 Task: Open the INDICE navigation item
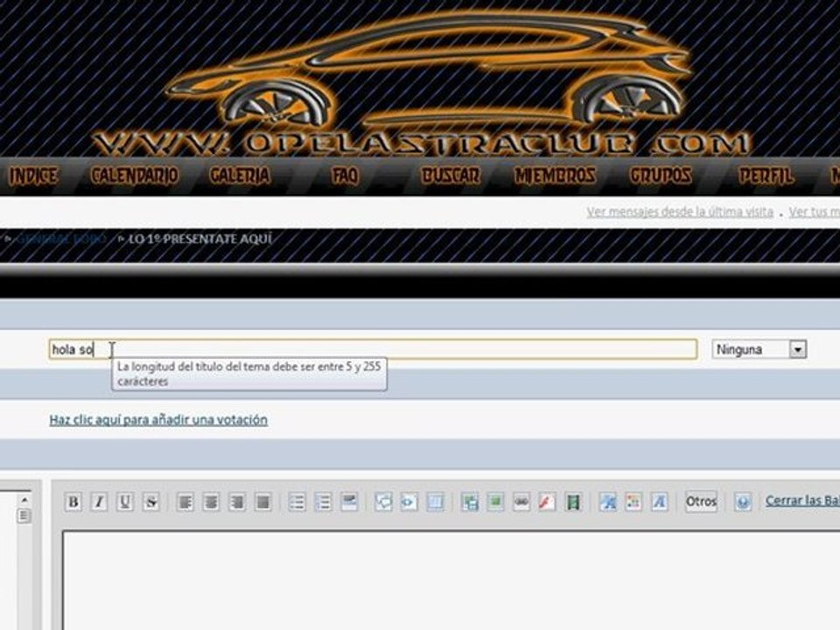[x=33, y=176]
